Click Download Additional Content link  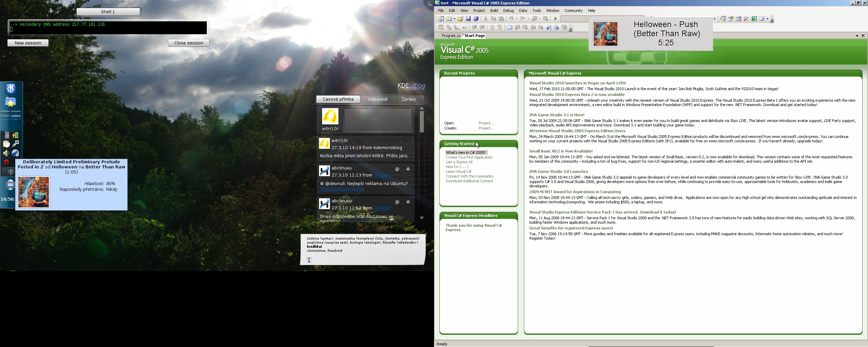click(x=469, y=181)
